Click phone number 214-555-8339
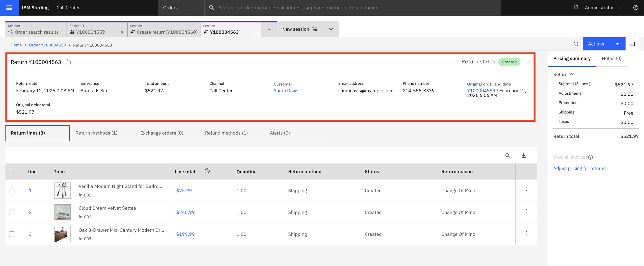The height and width of the screenshot is (266, 644). coord(419,91)
